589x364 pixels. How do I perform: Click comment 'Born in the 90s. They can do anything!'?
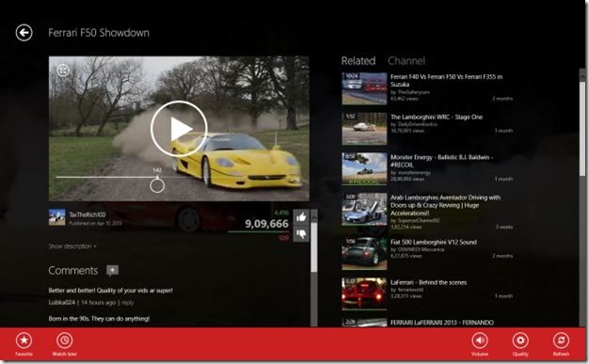point(99,319)
